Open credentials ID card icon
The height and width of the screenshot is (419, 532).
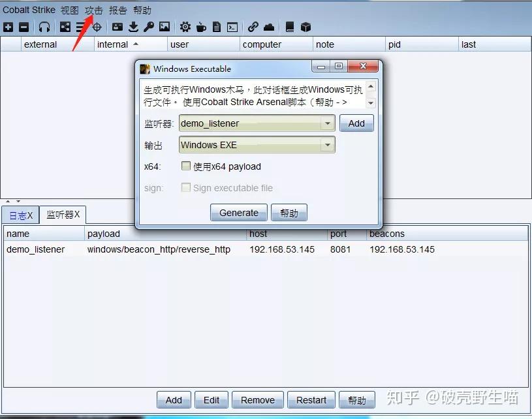point(117,27)
